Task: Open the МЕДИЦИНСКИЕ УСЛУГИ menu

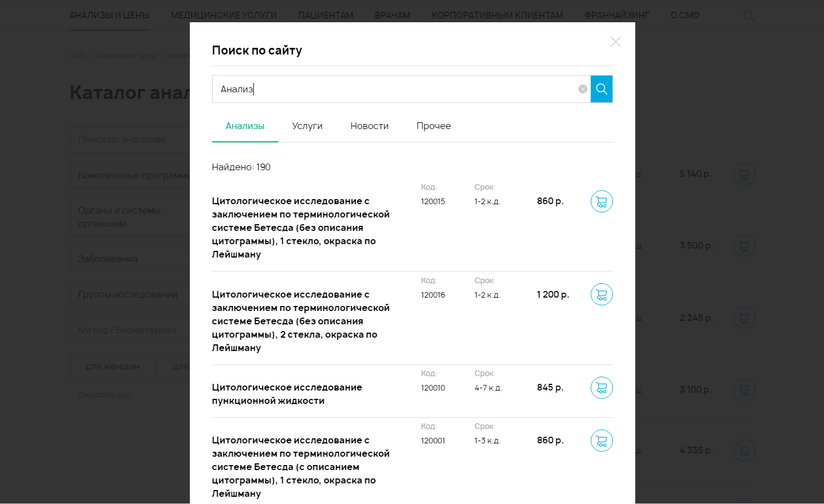Action: [x=223, y=16]
